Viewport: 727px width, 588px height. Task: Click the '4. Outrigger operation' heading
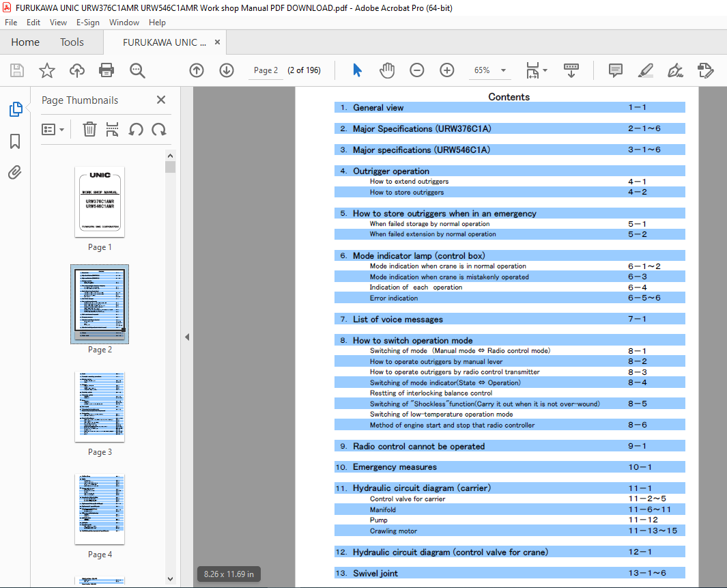click(509, 171)
